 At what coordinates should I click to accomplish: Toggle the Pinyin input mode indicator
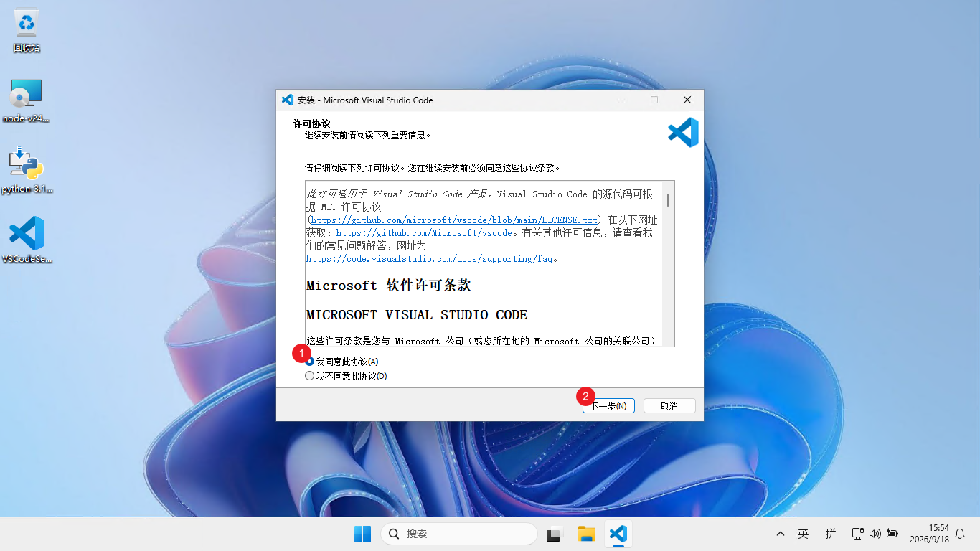click(x=831, y=534)
